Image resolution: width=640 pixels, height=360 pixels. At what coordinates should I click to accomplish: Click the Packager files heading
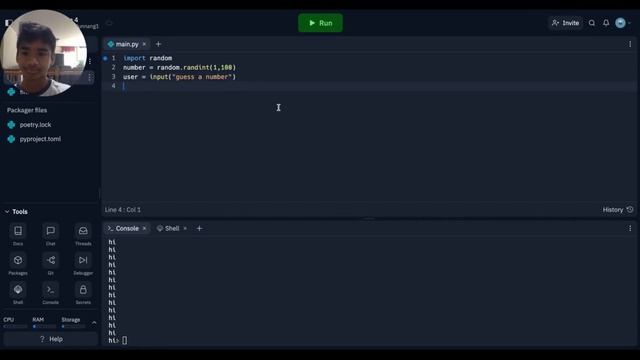(27, 110)
